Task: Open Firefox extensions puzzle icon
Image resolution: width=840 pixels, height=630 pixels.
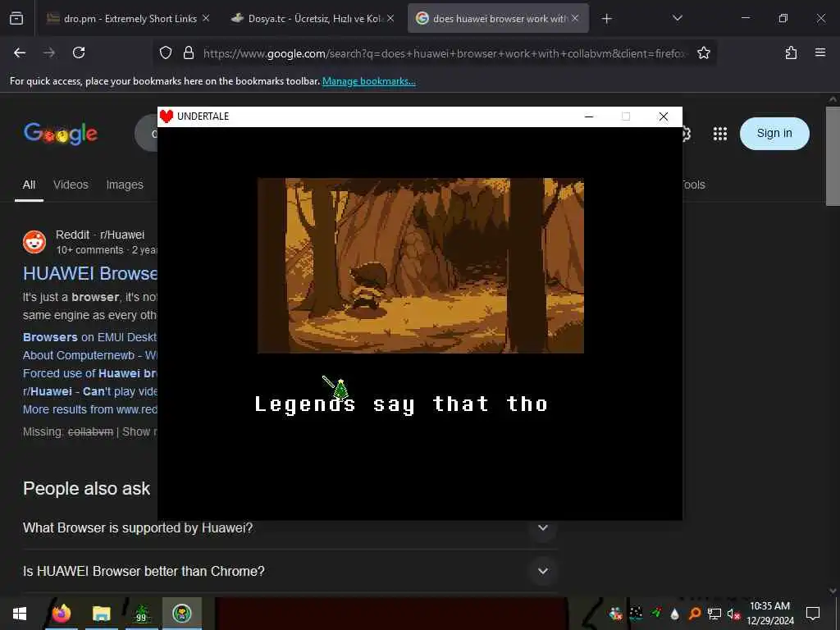Action: tap(791, 52)
